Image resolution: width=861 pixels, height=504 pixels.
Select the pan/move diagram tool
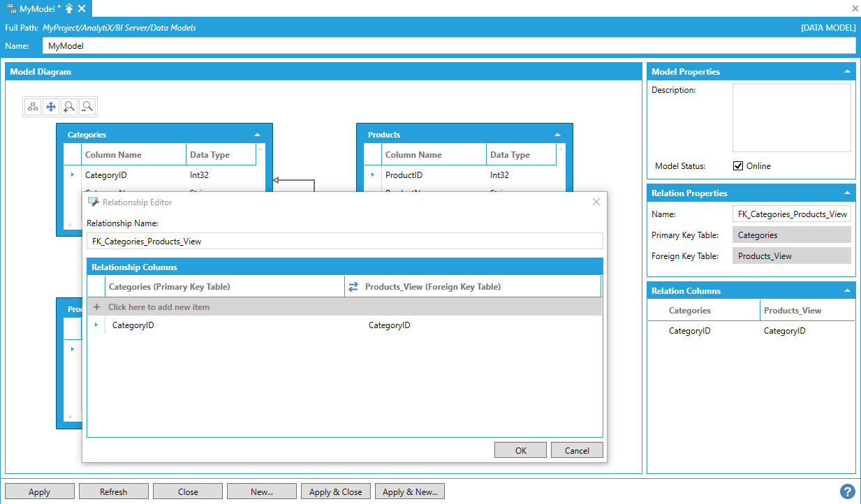(51, 107)
